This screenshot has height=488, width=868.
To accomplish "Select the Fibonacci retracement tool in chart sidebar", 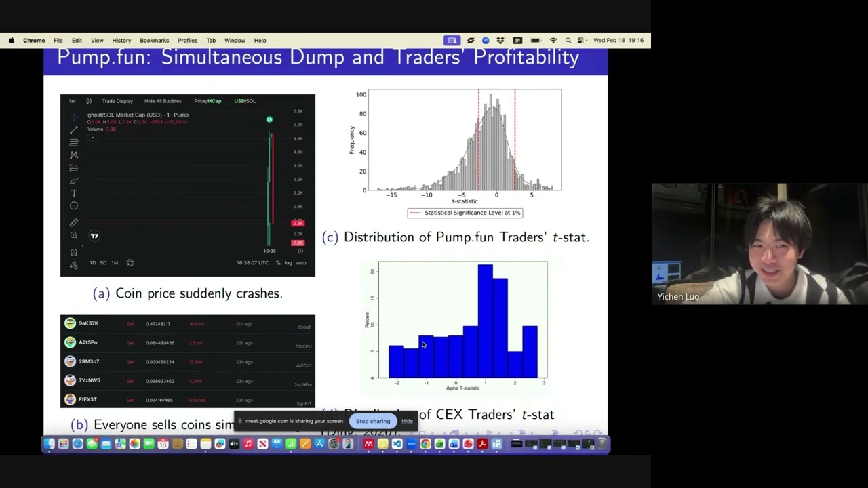I will click(x=74, y=142).
